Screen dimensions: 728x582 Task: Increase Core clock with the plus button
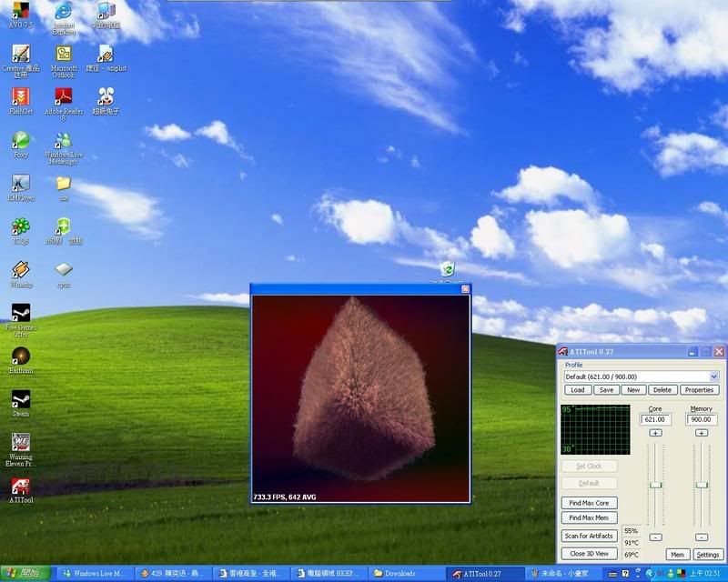[x=655, y=433]
